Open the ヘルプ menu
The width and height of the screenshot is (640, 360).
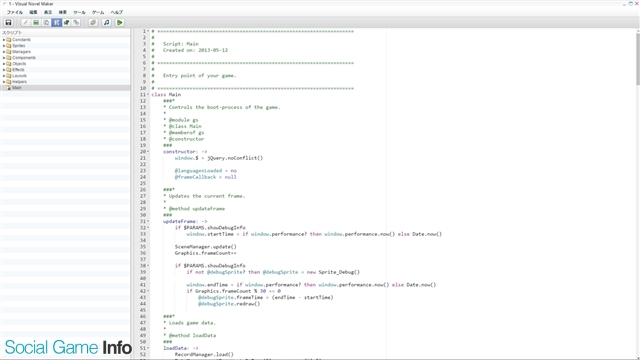117,12
